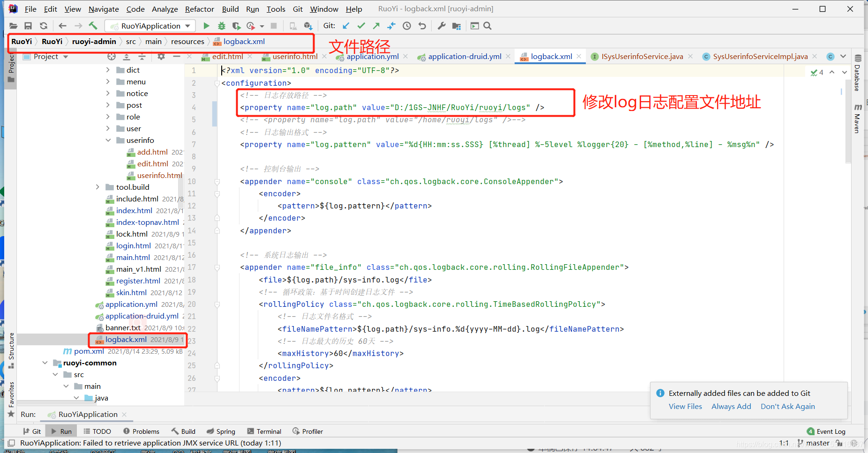Collapse the userinfo folder in project tree

click(x=108, y=140)
